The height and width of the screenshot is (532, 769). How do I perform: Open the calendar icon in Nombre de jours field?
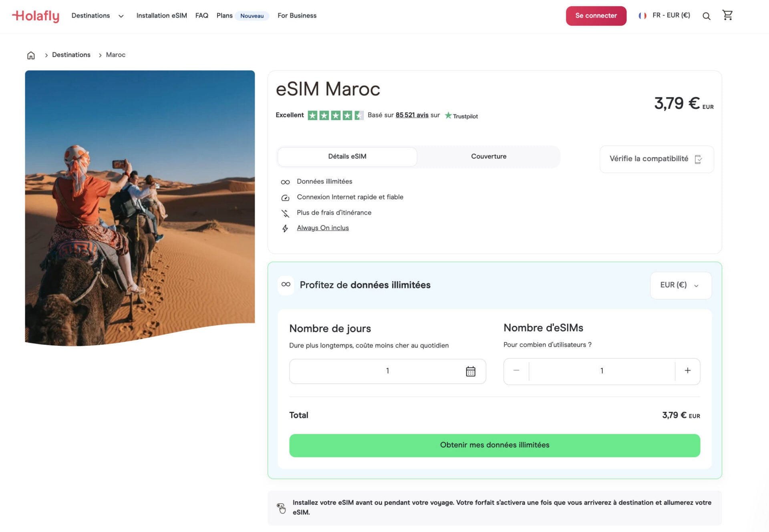coord(471,371)
